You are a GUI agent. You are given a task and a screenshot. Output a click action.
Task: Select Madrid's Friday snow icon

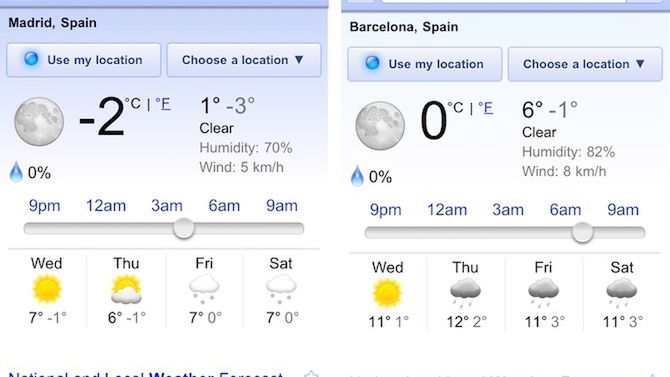204,289
